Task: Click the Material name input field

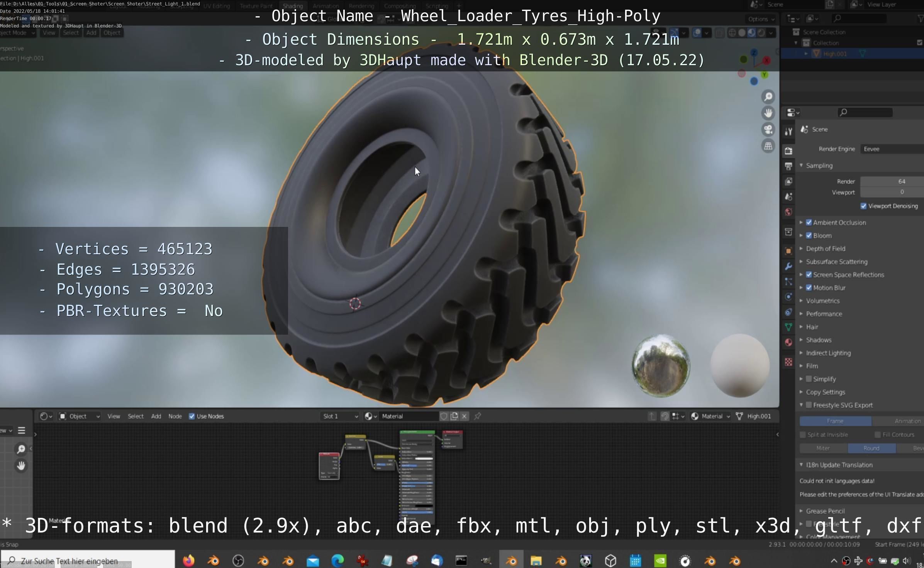Action: pyautogui.click(x=409, y=416)
